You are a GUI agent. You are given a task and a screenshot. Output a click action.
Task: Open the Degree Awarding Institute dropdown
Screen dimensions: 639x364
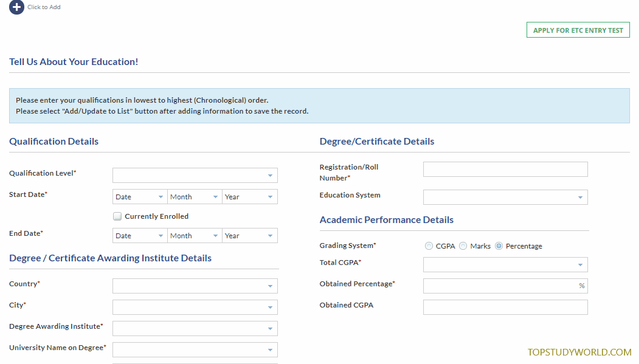pos(195,329)
